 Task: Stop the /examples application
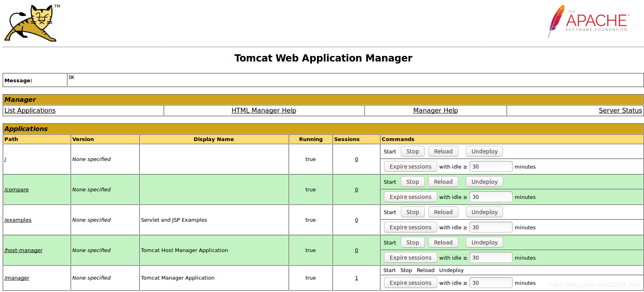(x=413, y=212)
